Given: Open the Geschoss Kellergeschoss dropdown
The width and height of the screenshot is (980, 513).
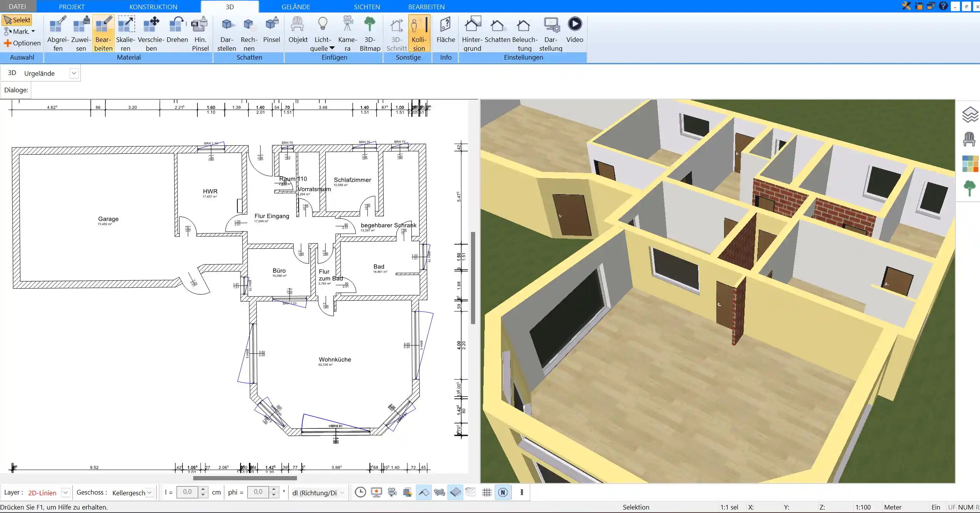Looking at the screenshot, I should [x=150, y=493].
